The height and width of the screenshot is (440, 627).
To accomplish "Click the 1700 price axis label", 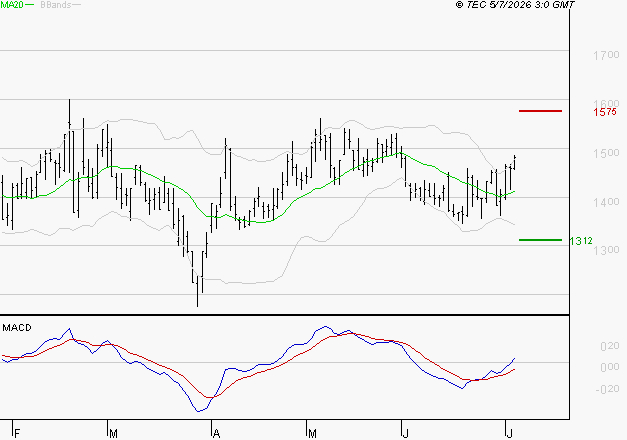I will point(606,55).
